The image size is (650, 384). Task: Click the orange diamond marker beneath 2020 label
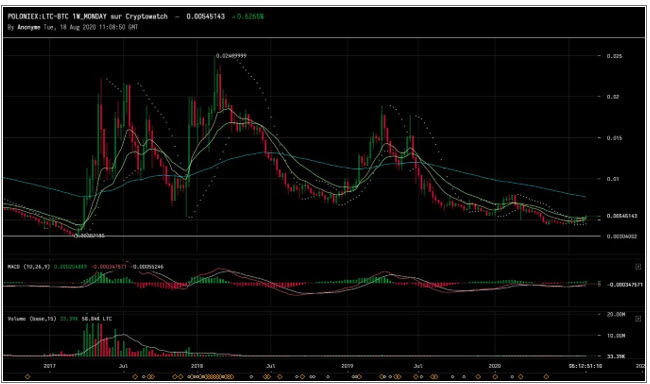point(495,377)
